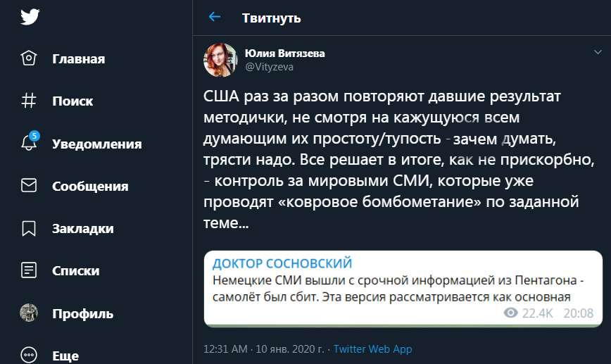This screenshot has width=611, height=364.
Task: Open Главная navigation label
Action: 78,59
